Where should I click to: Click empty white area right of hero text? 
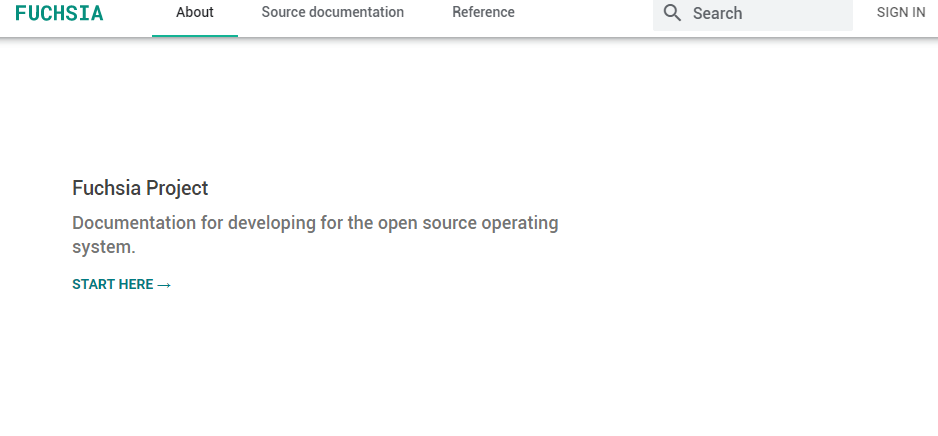pyautogui.click(x=748, y=233)
